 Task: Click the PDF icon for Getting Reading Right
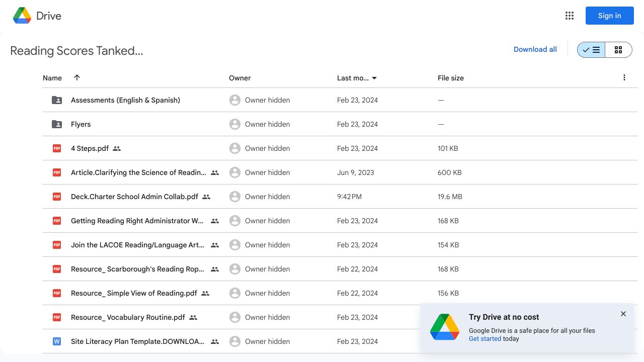(x=57, y=221)
